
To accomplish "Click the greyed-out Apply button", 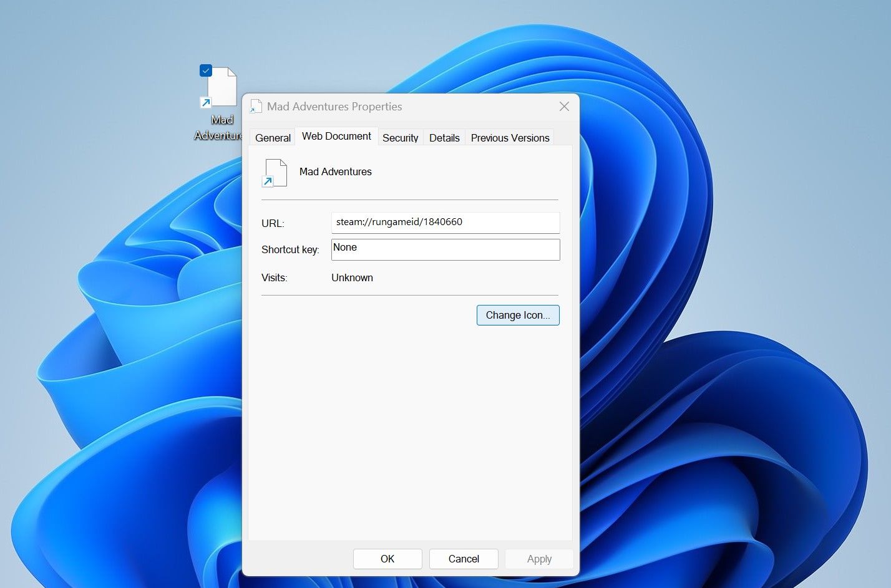I will (539, 559).
